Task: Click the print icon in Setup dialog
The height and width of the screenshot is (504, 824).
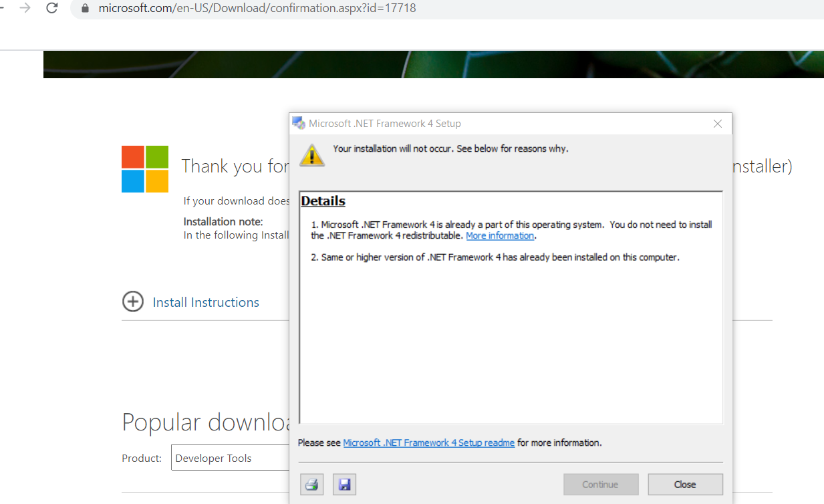Action: coord(311,485)
